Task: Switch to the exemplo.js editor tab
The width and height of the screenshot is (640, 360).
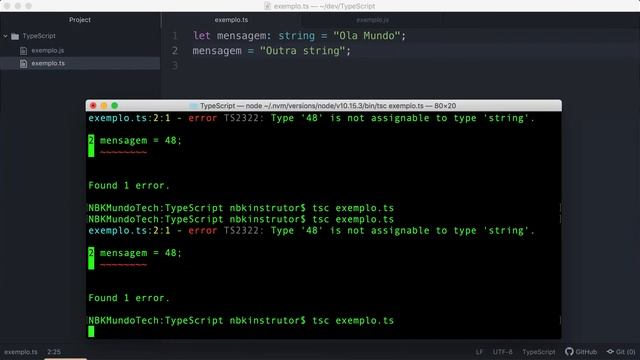Action: [x=372, y=20]
